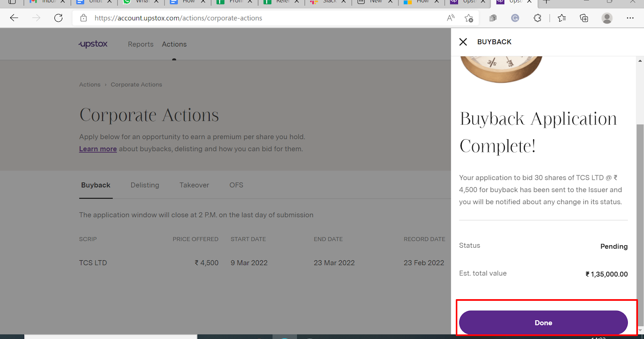Screen dimensions: 644x339
Task: Select the OFS tab
Action: (236, 185)
